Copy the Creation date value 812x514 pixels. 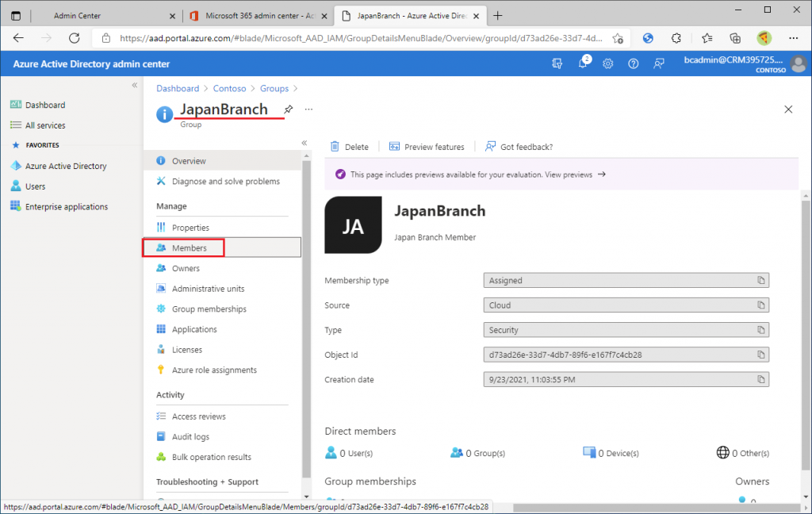point(760,380)
